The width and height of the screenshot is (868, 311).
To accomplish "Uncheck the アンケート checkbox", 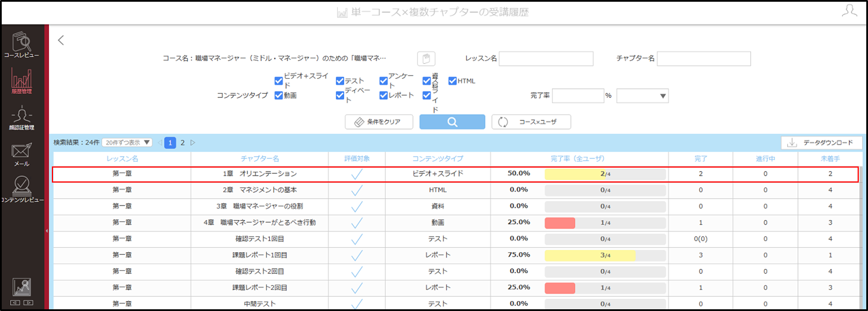I will (x=383, y=81).
